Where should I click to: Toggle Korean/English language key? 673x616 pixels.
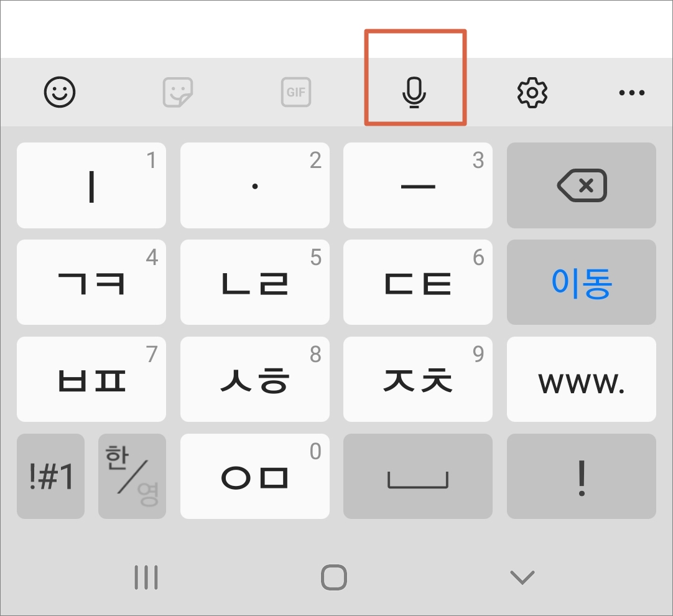[132, 476]
